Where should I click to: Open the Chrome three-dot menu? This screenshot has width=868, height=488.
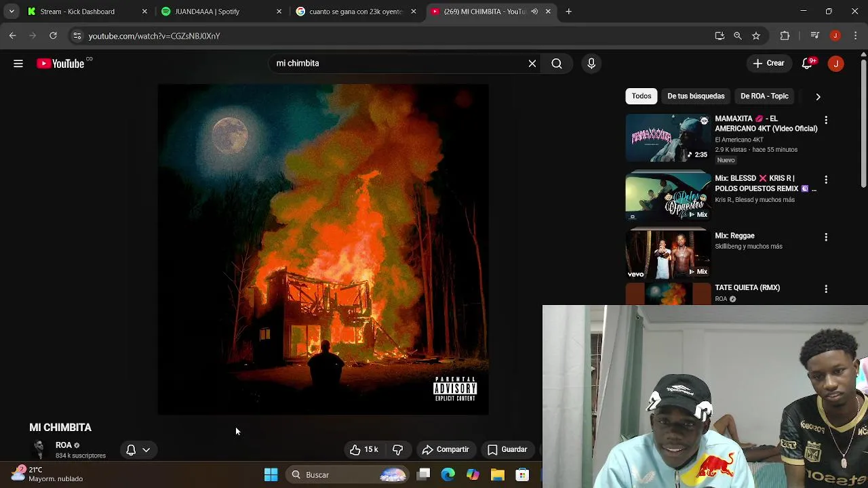(855, 36)
